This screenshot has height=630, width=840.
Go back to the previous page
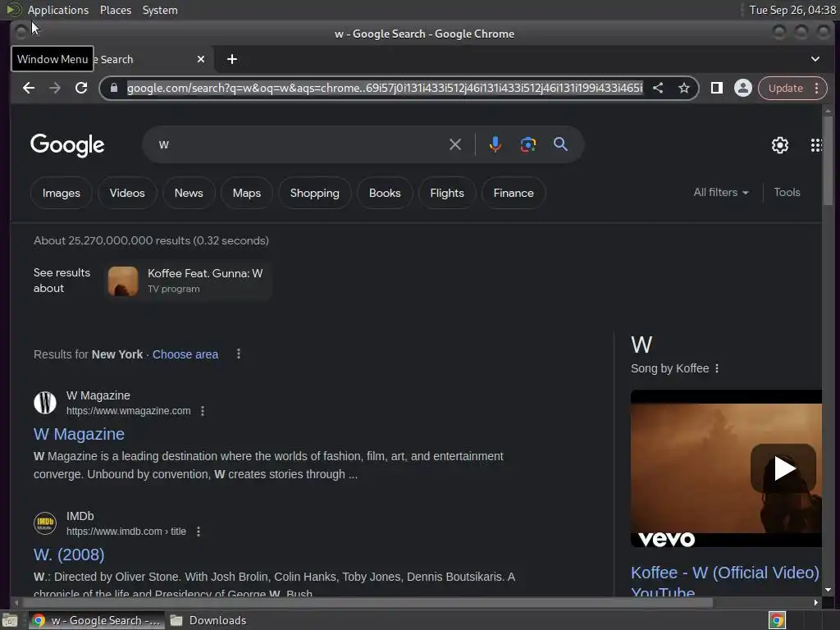tap(29, 88)
